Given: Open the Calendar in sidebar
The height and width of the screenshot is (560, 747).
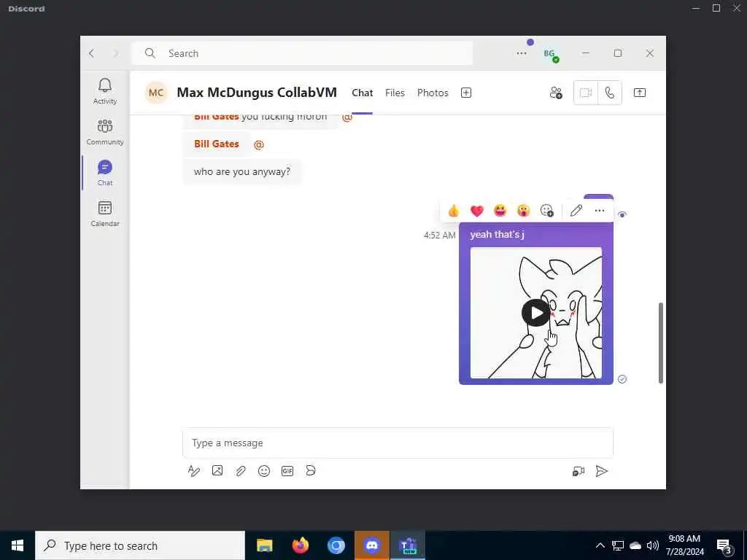Looking at the screenshot, I should click(105, 214).
